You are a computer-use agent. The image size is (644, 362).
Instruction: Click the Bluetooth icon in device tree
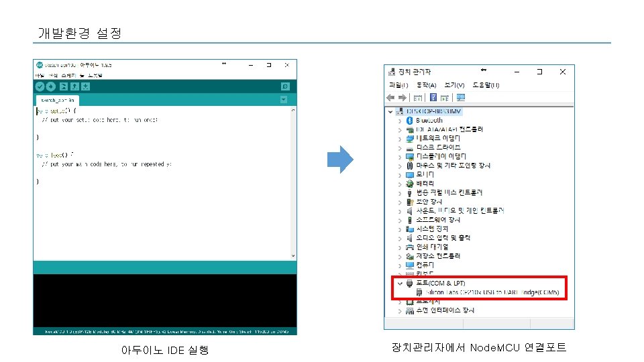pos(409,121)
